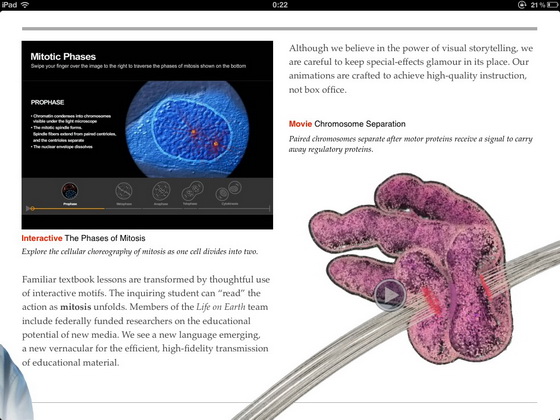This screenshot has width=560, height=420.
Task: Select the Anaphase phase icon
Action: [161, 191]
